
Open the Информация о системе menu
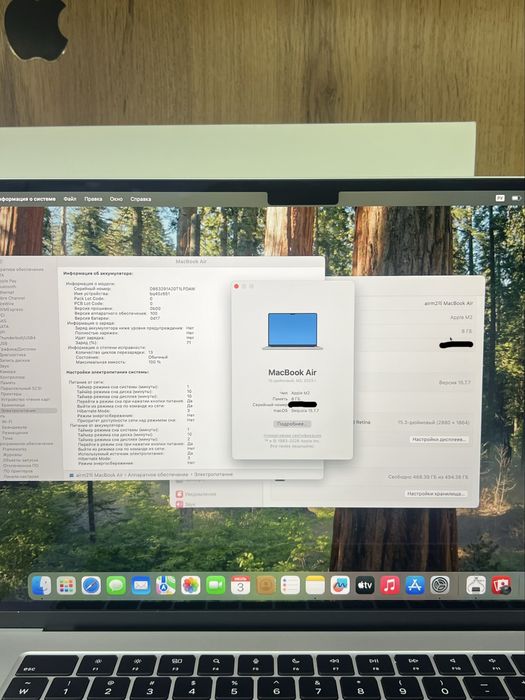[28, 199]
